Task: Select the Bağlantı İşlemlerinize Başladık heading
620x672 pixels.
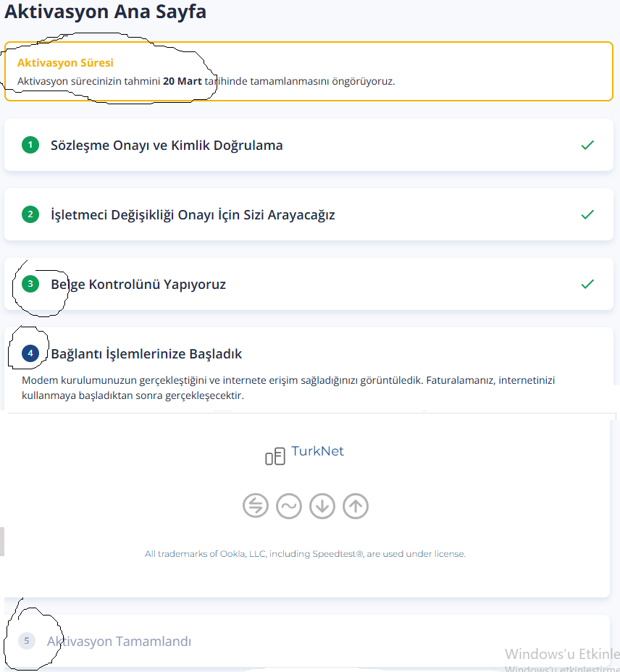Action: click(146, 353)
